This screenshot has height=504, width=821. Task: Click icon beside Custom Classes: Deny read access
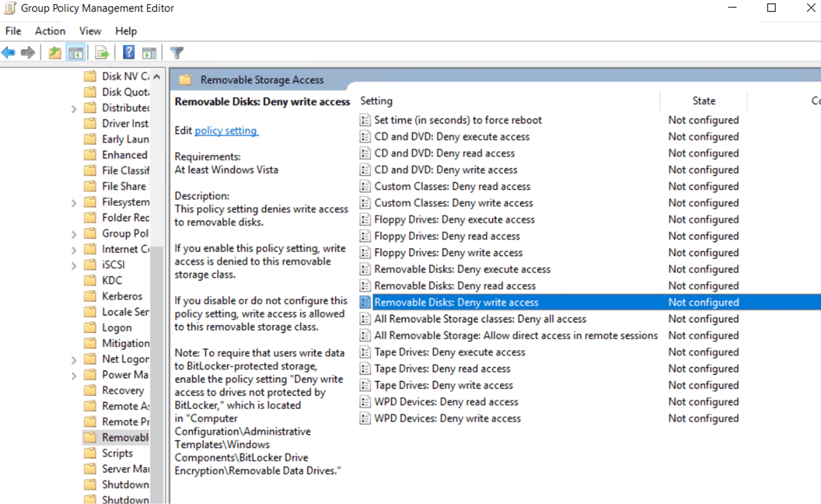click(365, 186)
